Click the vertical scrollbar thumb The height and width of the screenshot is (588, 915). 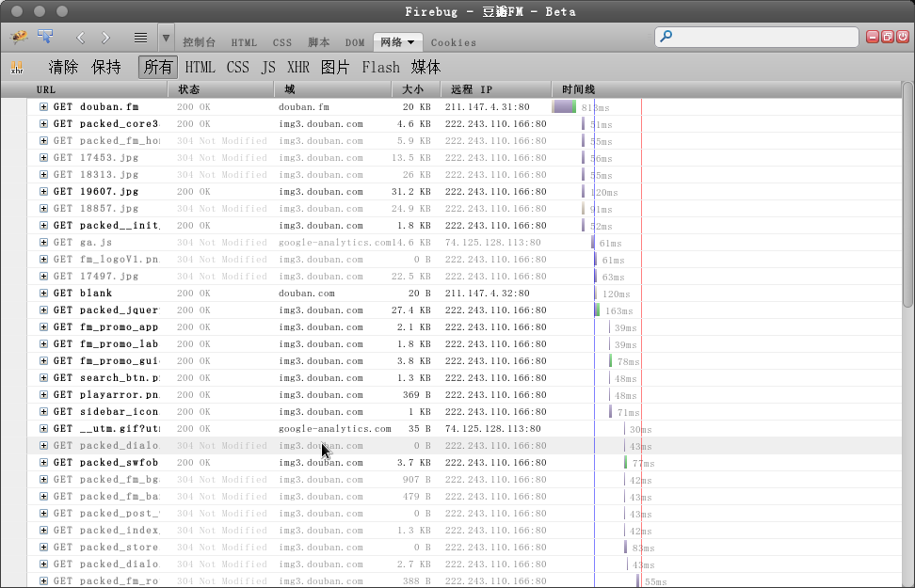point(907,195)
